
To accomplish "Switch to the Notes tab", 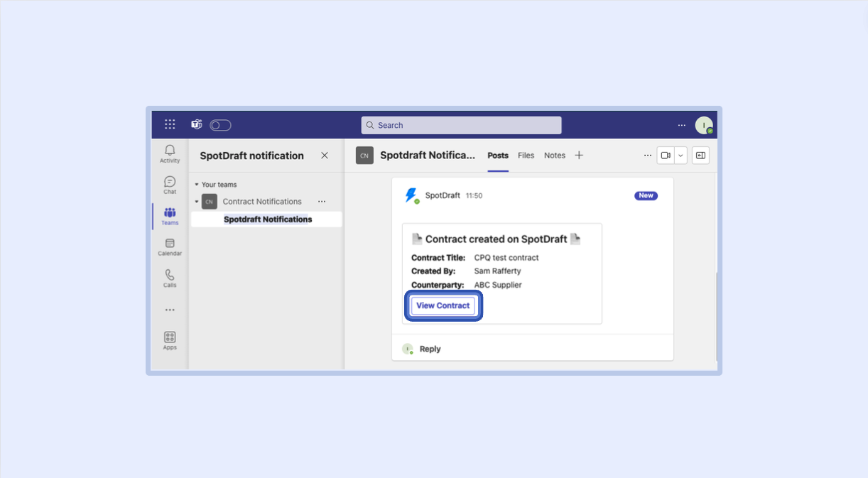I will 555,156.
